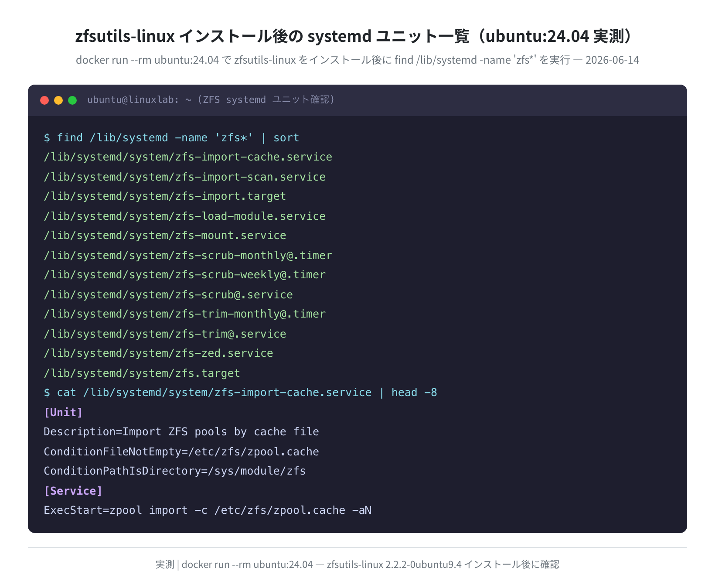Select the zfs.target path line
Image resolution: width=715 pixels, height=588 pixels.
tap(142, 373)
